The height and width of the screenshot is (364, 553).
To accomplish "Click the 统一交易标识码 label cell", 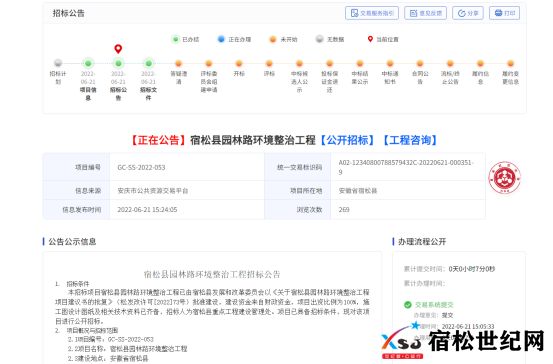I will tap(298, 167).
